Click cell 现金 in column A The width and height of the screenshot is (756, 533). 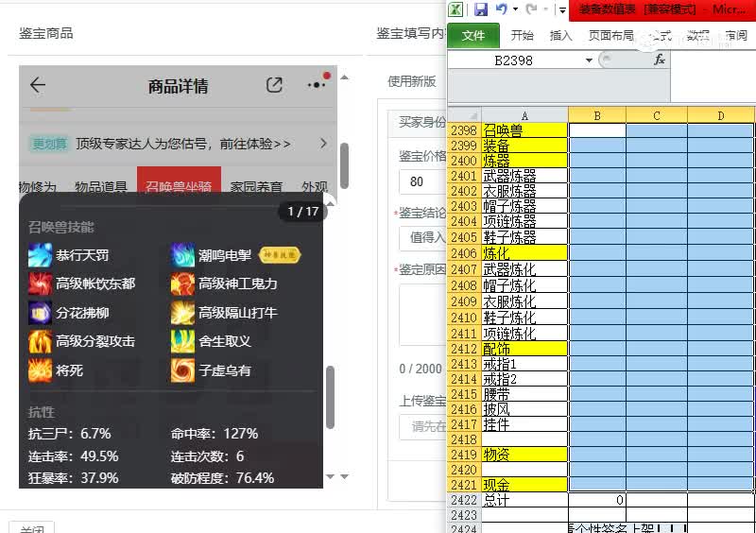pyautogui.click(x=524, y=485)
